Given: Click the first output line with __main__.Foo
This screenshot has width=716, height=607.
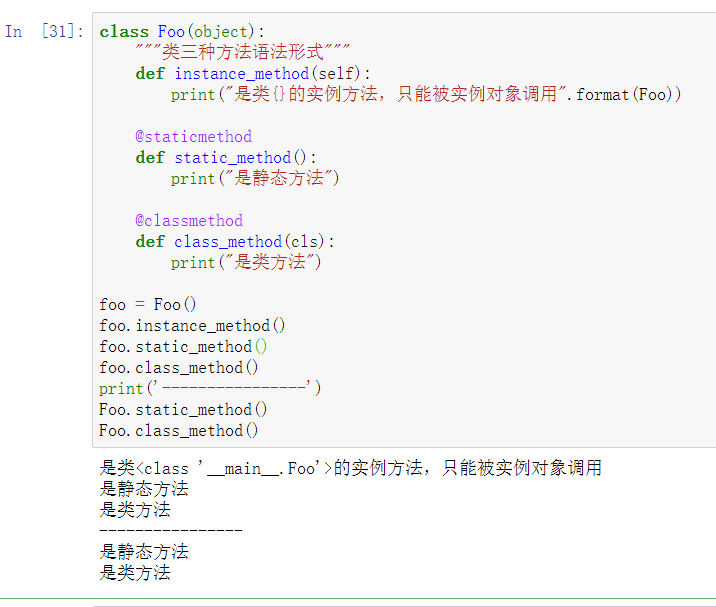Looking at the screenshot, I should 351,468.
